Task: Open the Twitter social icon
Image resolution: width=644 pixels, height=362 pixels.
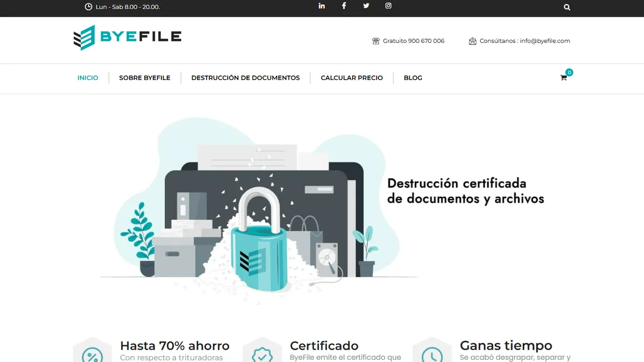Action: point(366,6)
